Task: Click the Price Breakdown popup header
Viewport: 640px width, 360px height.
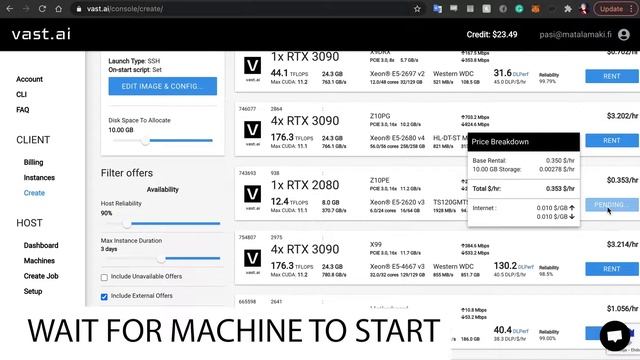Action: (x=524, y=142)
